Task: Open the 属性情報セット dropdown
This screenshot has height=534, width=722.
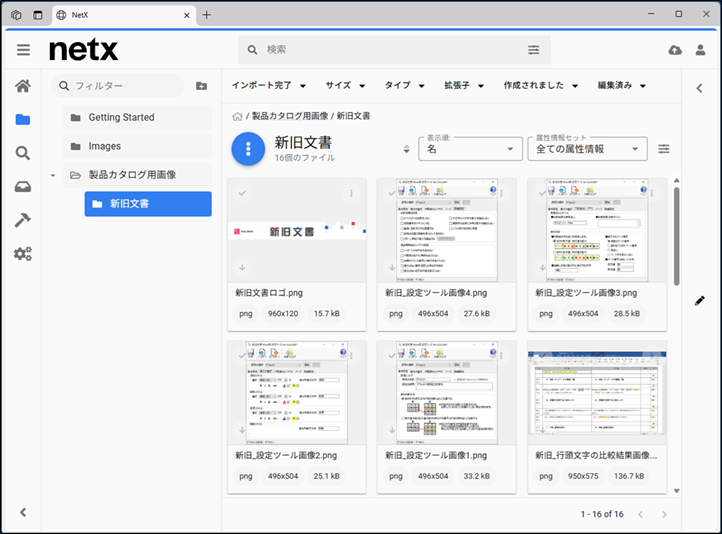Action: (587, 149)
